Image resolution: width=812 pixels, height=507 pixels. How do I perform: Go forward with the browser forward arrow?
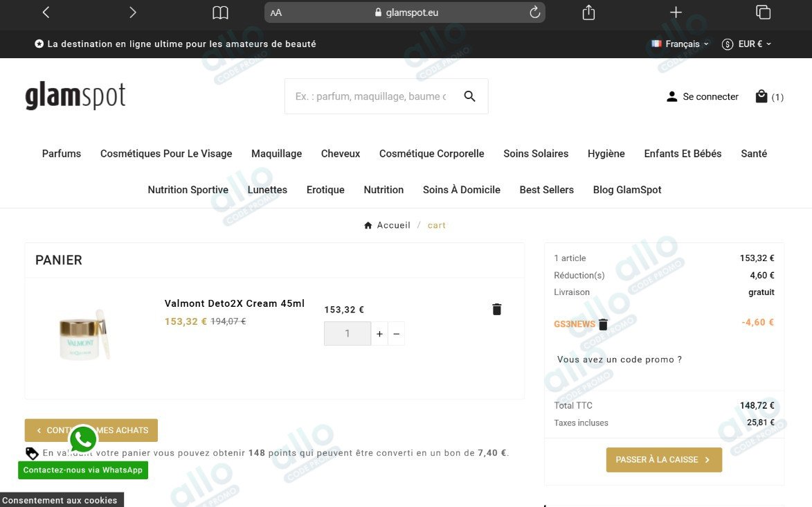tap(133, 12)
